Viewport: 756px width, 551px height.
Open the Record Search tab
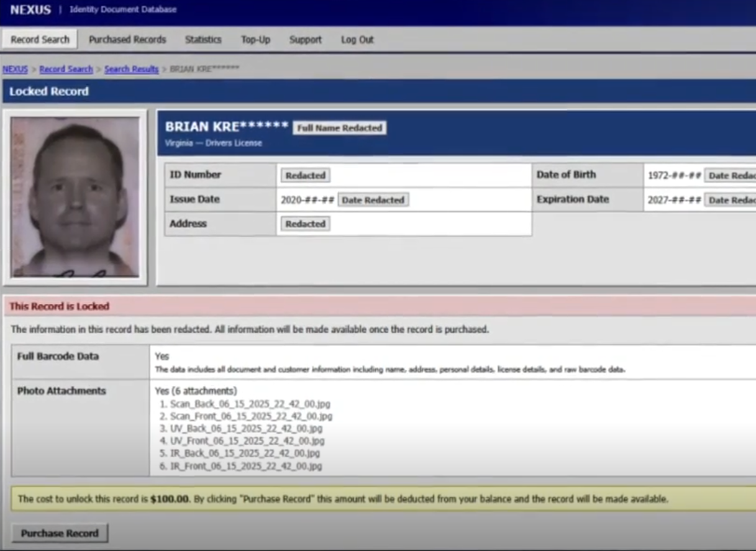pos(40,40)
